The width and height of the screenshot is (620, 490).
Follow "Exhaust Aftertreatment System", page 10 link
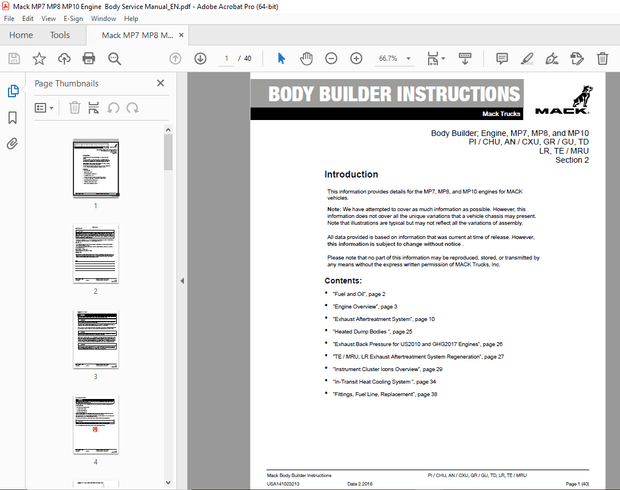coord(384,319)
